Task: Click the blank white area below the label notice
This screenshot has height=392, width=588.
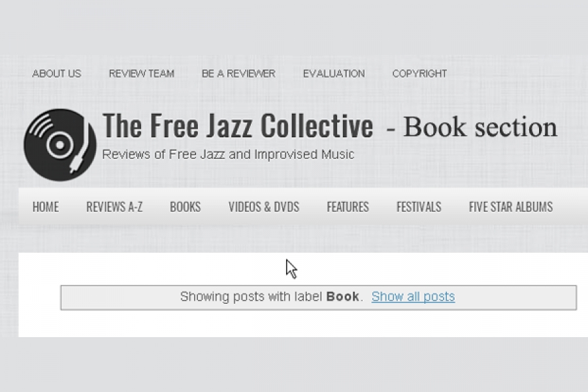Action: (300, 324)
